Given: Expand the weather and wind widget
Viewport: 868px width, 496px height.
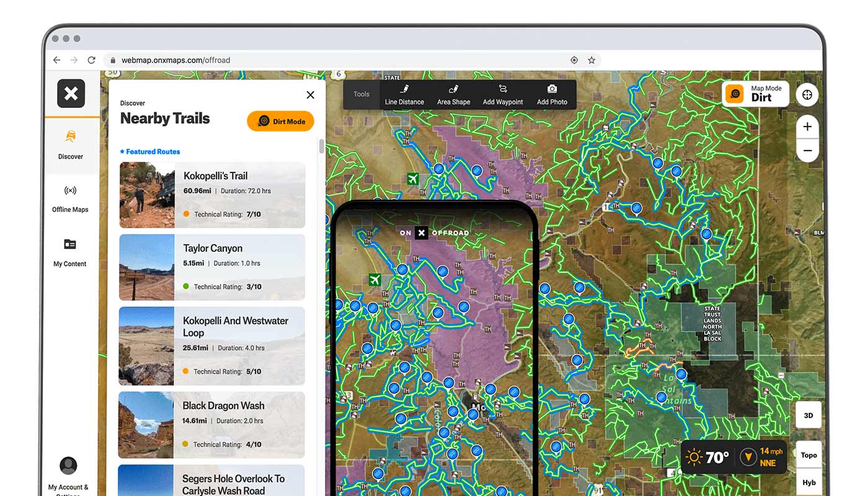Looking at the screenshot, I should [x=733, y=458].
